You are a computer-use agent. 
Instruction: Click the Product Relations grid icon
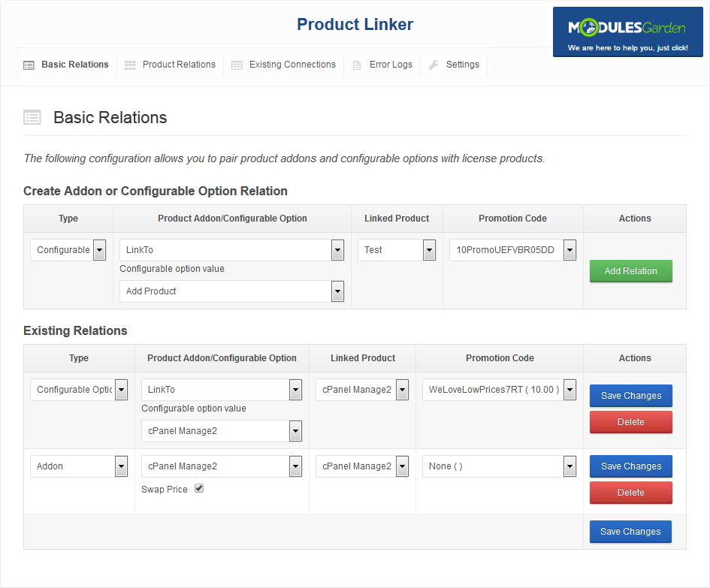130,65
